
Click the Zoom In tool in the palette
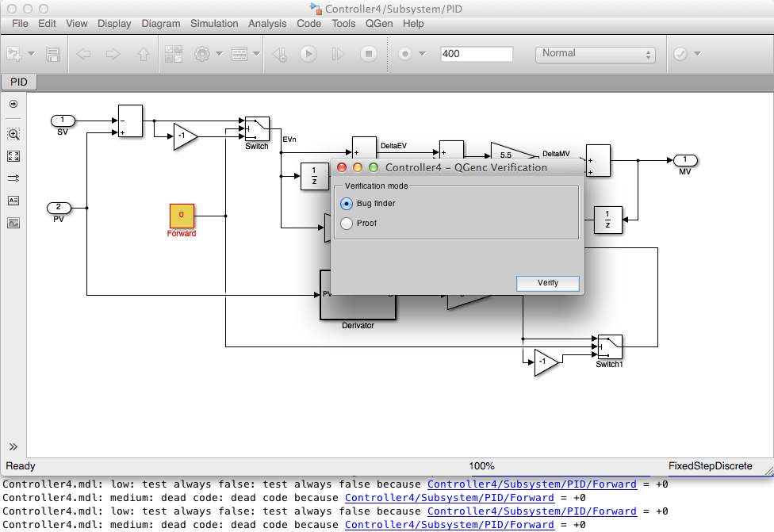pos(13,134)
